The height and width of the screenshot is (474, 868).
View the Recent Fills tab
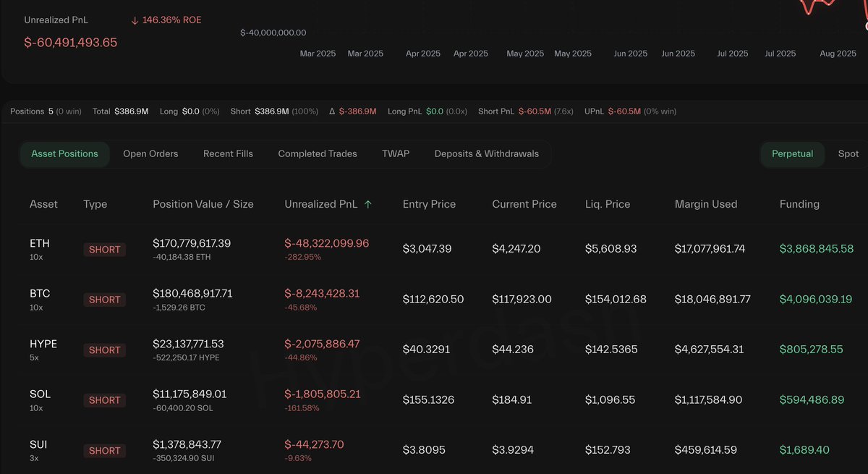pos(227,153)
